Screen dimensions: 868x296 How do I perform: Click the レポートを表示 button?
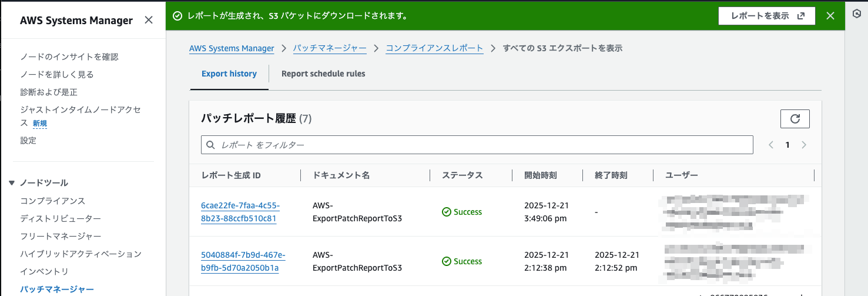766,16
